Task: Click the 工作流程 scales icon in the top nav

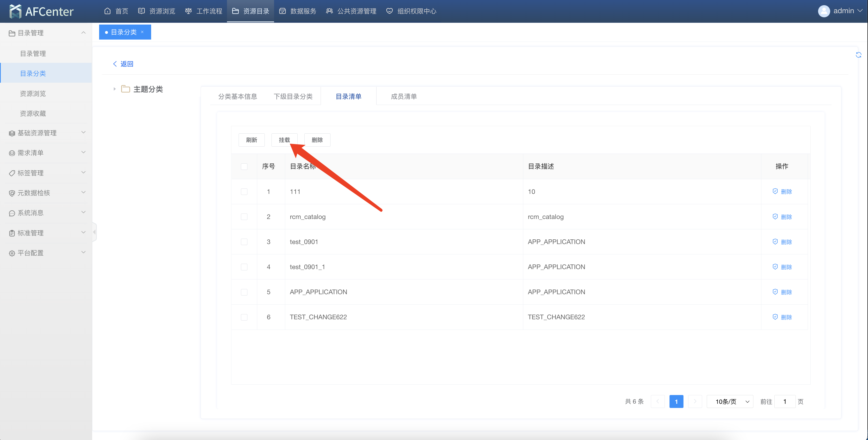Action: point(188,11)
